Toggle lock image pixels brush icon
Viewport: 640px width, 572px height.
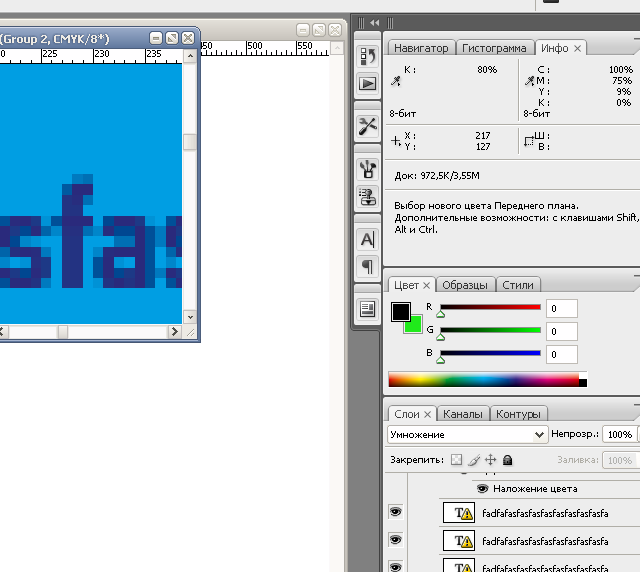tap(473, 460)
